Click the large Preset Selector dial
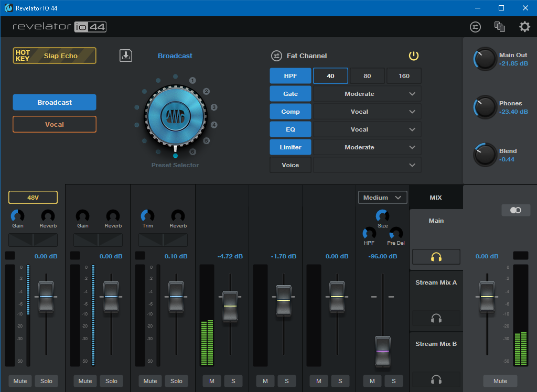The height and width of the screenshot is (392, 537). coord(175,116)
